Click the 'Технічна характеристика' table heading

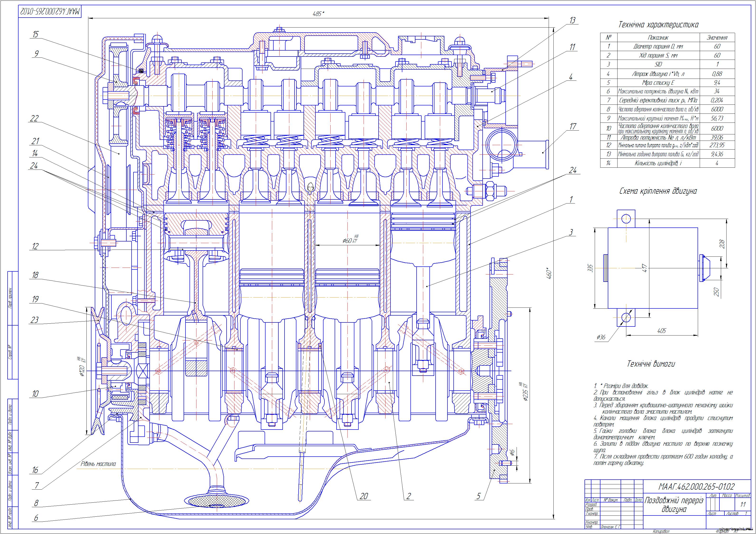click(658, 25)
